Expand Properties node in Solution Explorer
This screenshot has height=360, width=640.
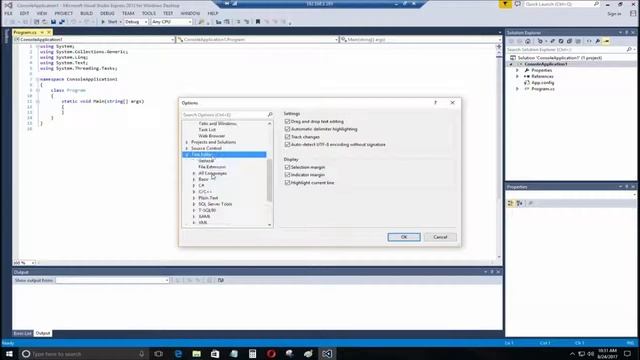tap(517, 70)
